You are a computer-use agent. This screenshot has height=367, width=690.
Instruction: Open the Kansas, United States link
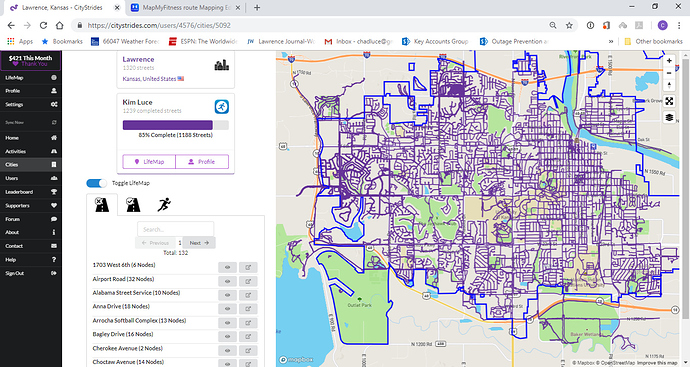(x=149, y=79)
